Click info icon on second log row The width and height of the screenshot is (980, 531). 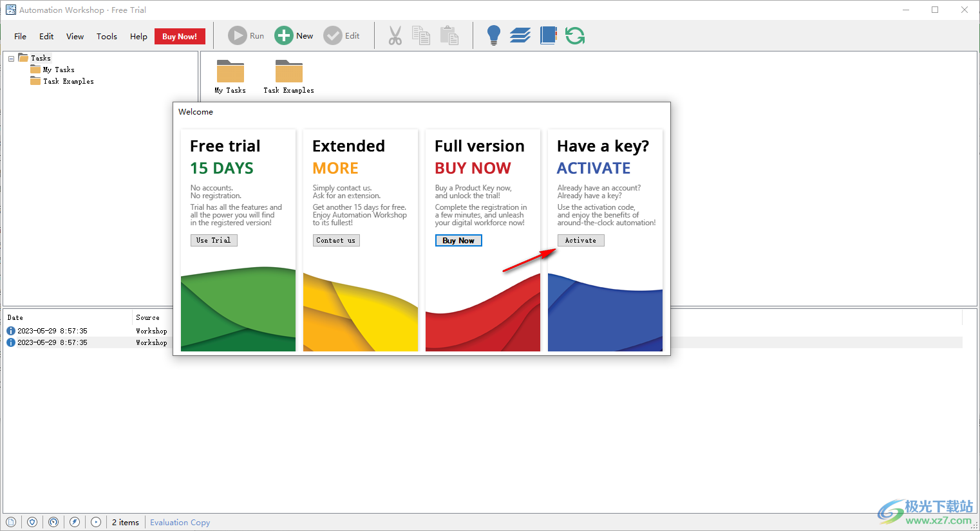pos(11,342)
